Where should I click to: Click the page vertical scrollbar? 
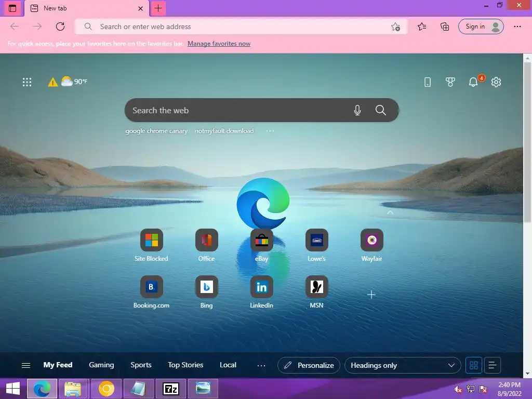pos(527,142)
